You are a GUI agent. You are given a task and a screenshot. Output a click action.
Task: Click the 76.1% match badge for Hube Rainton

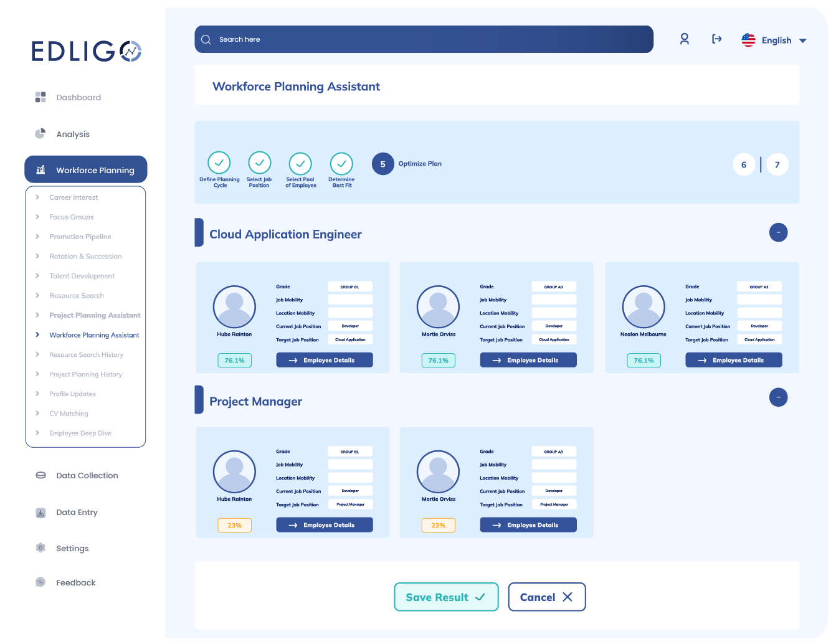[234, 360]
